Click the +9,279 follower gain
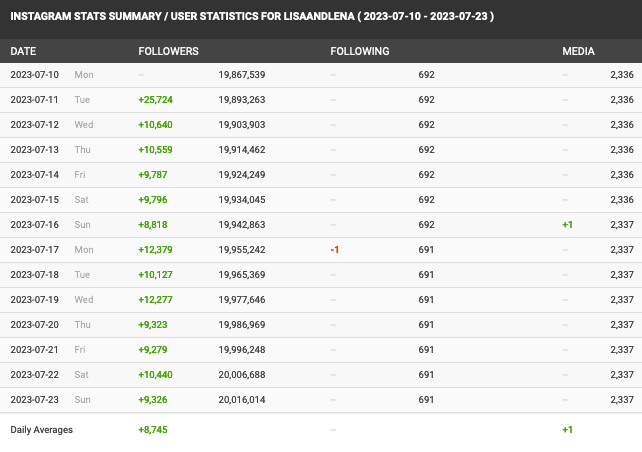 (x=153, y=350)
